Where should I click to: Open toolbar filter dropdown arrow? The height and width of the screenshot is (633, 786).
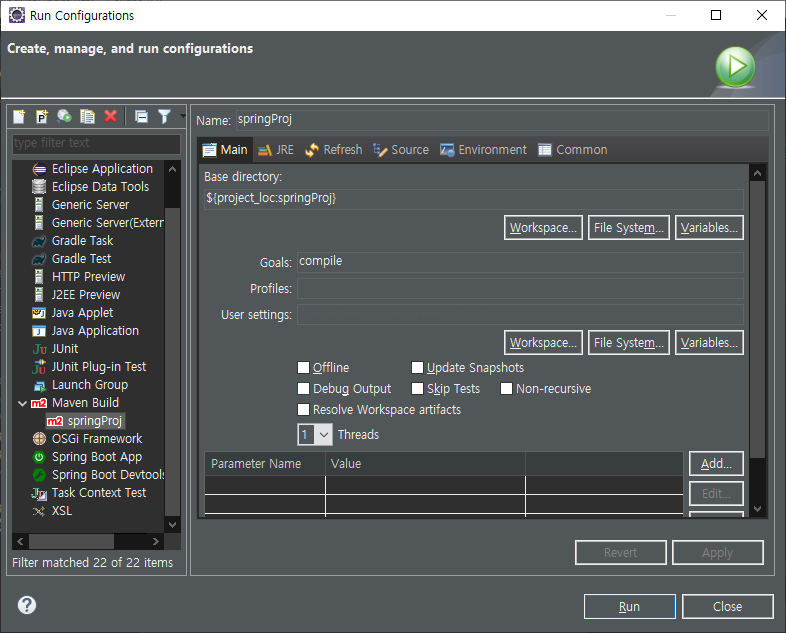coord(182,116)
